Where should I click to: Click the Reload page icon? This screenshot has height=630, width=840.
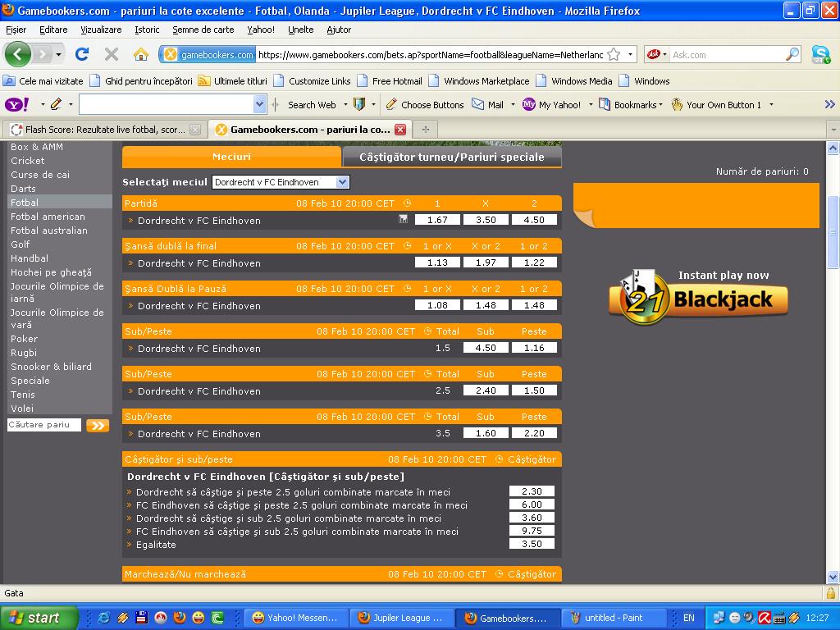coord(82,54)
